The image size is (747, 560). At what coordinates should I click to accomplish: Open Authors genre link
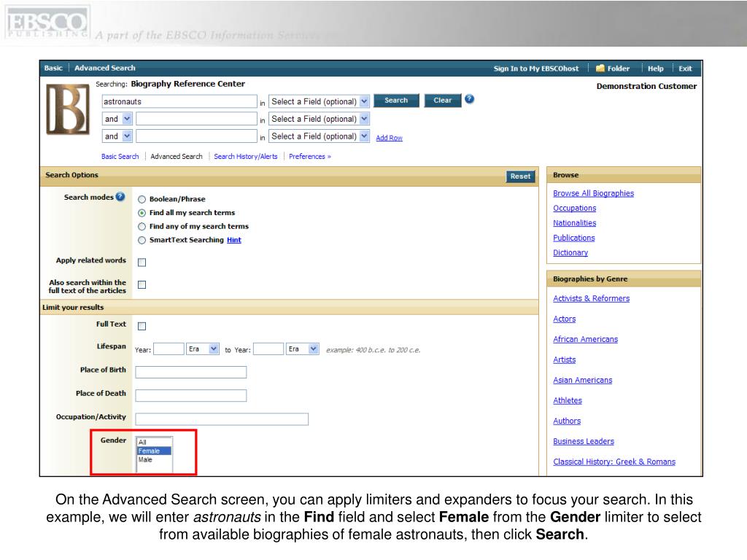pyautogui.click(x=566, y=421)
